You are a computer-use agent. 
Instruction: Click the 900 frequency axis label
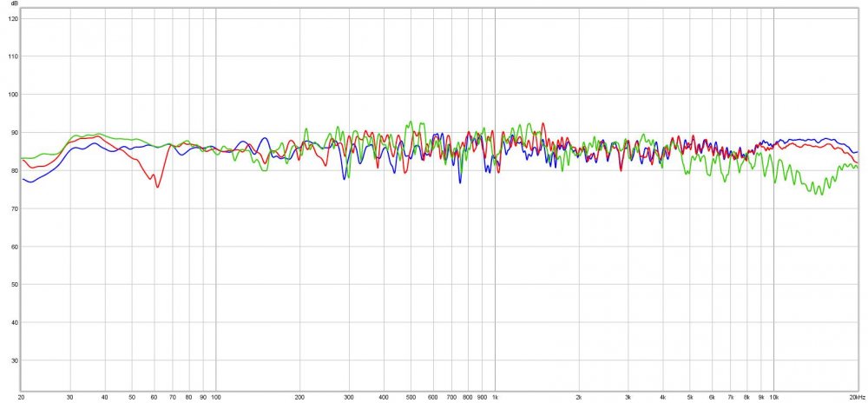(482, 398)
